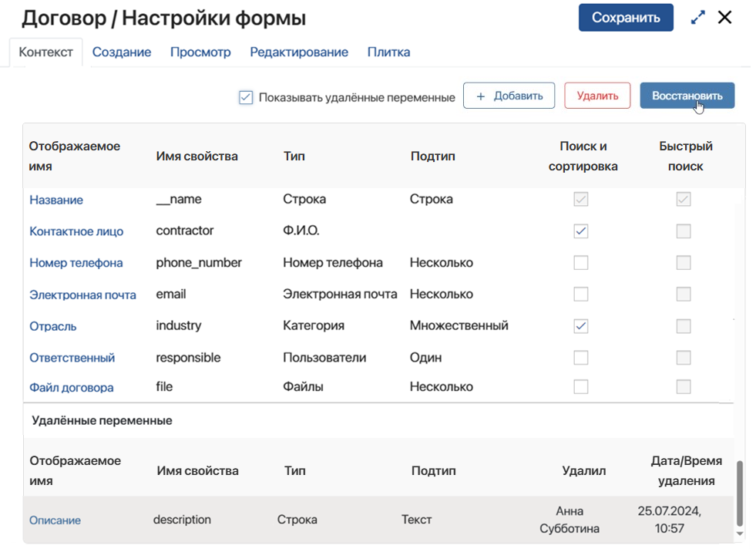This screenshot has height=549, width=756.
Task: Click the Категория type cell
Action: coord(314,325)
